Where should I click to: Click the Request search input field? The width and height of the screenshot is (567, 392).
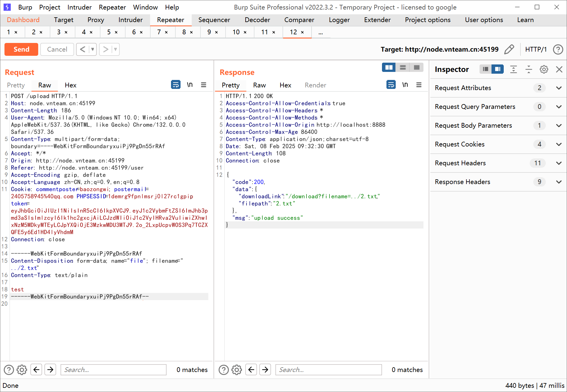point(113,370)
